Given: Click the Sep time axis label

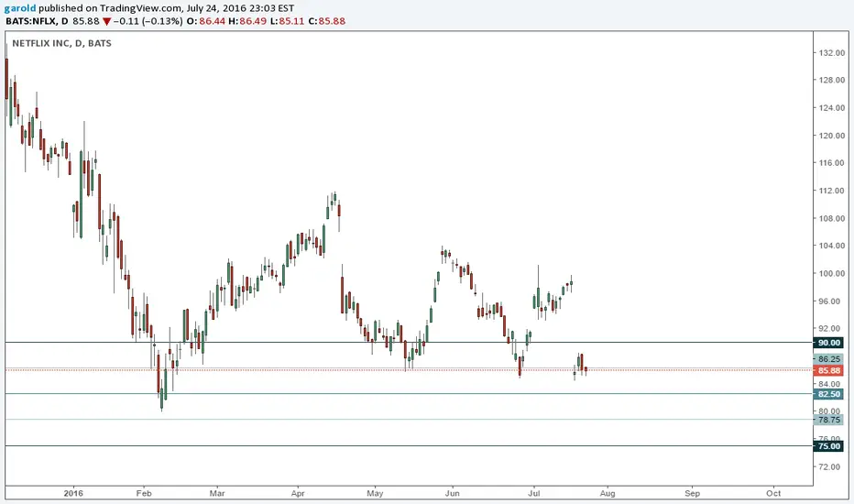Looking at the screenshot, I should point(692,493).
